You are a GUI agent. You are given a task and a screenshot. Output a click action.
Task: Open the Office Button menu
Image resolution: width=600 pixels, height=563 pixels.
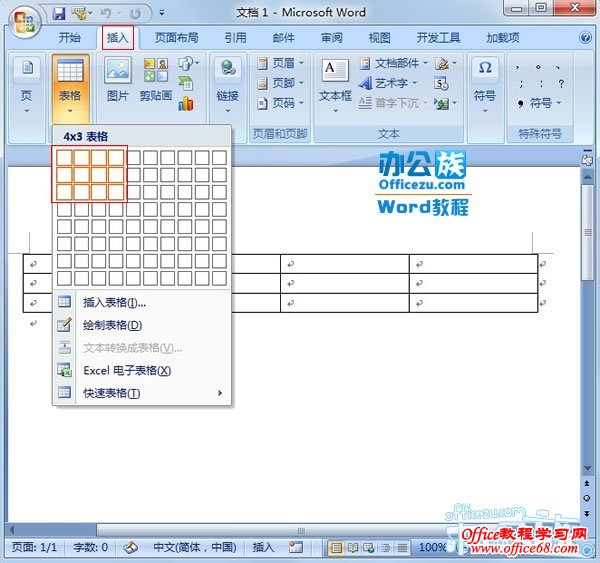pos(24,21)
